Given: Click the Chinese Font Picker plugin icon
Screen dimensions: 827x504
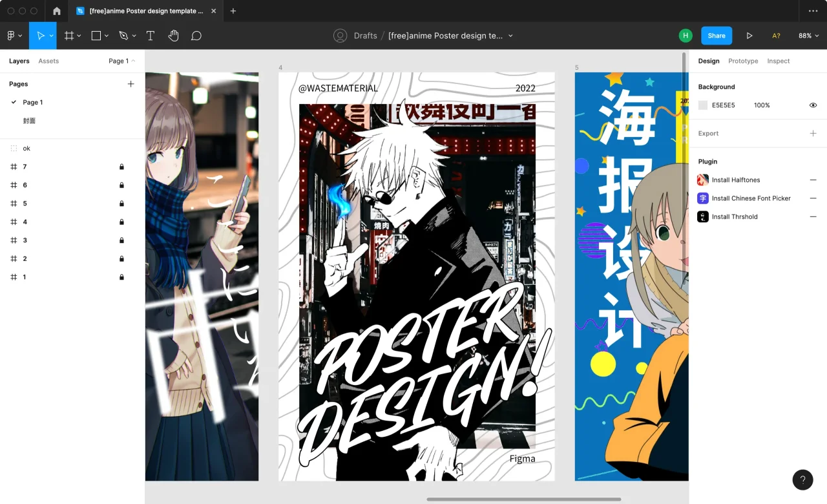Looking at the screenshot, I should (703, 198).
